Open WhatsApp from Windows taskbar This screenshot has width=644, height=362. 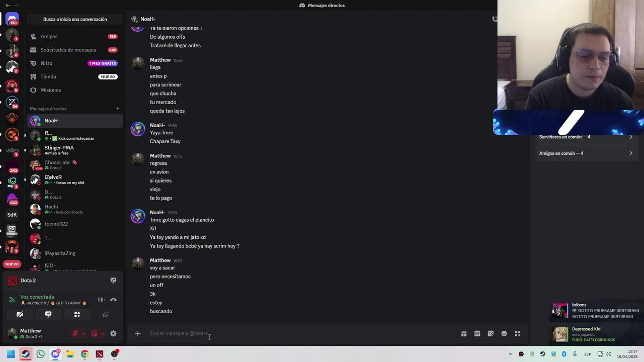tap(40, 354)
